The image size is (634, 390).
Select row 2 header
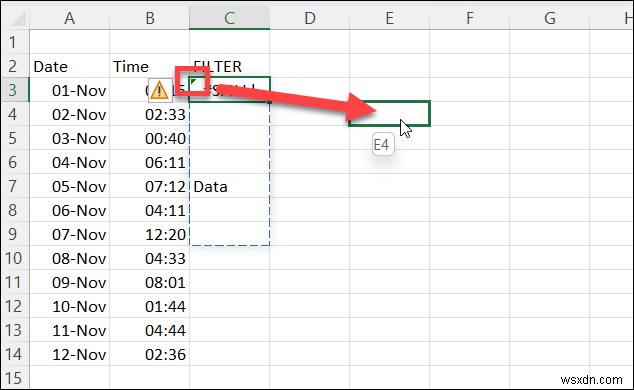coord(15,66)
